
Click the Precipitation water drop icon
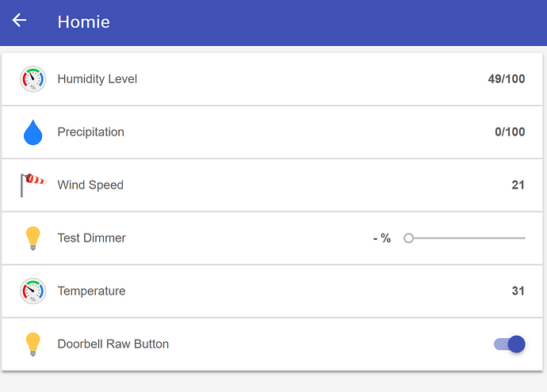pyautogui.click(x=33, y=132)
